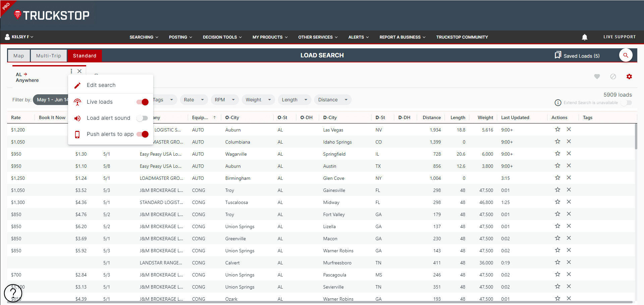Click the red search magnifier button
644x305 pixels.
point(626,55)
